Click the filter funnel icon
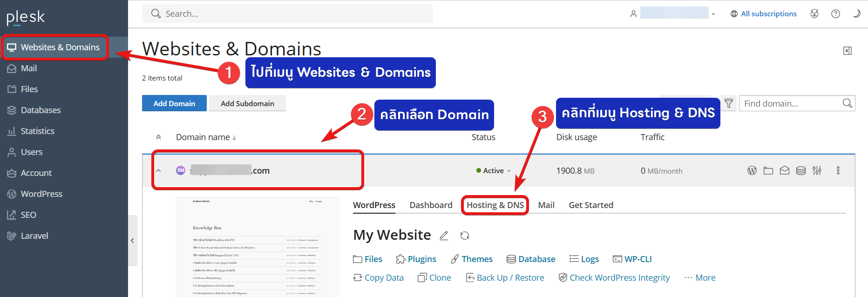This screenshot has height=297, width=868. coord(729,103)
